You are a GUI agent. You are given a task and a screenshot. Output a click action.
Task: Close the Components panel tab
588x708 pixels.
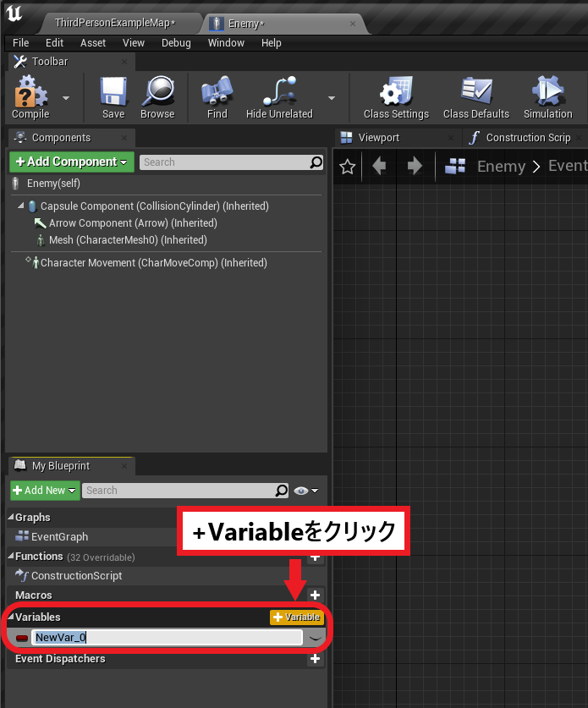point(124,138)
